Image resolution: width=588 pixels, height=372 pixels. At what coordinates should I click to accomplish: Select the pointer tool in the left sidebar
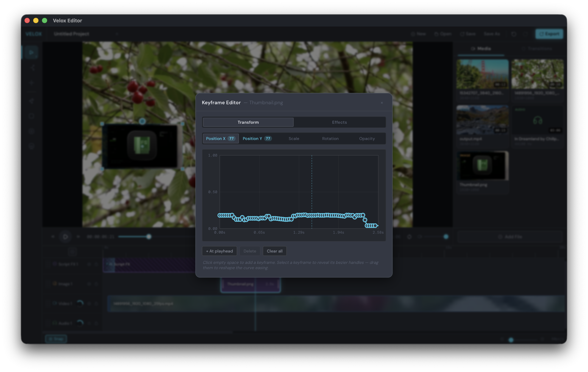[31, 52]
